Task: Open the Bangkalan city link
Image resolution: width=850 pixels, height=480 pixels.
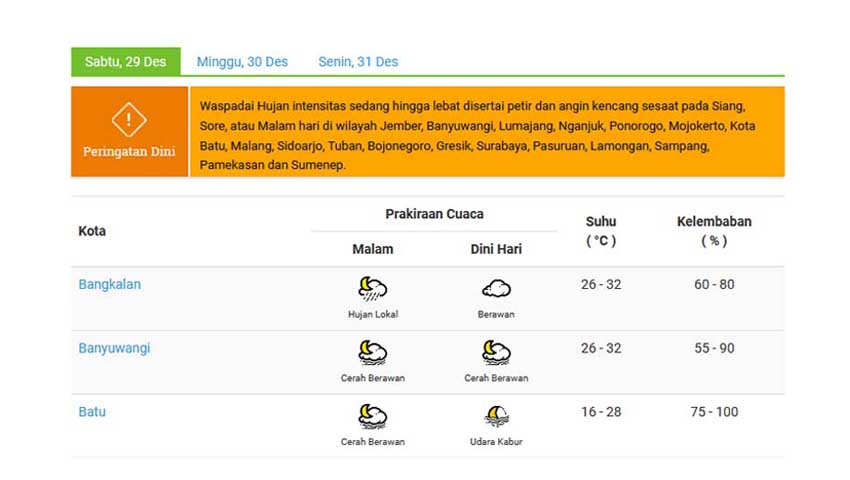Action: [110, 284]
